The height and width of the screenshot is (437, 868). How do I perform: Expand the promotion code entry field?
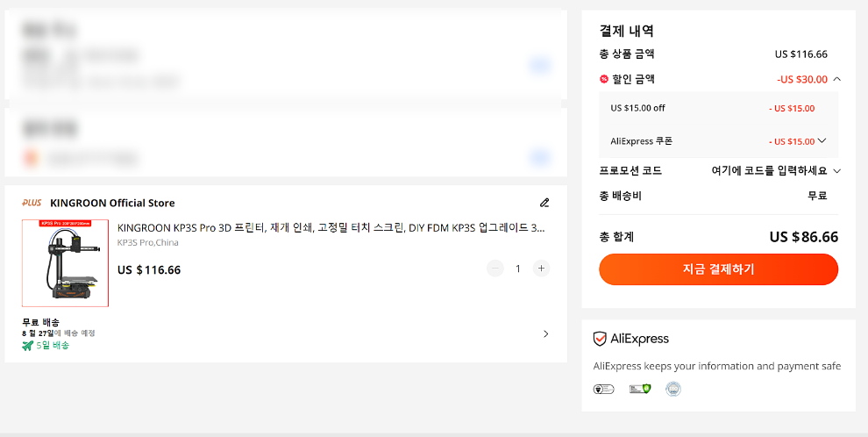pyautogui.click(x=836, y=171)
